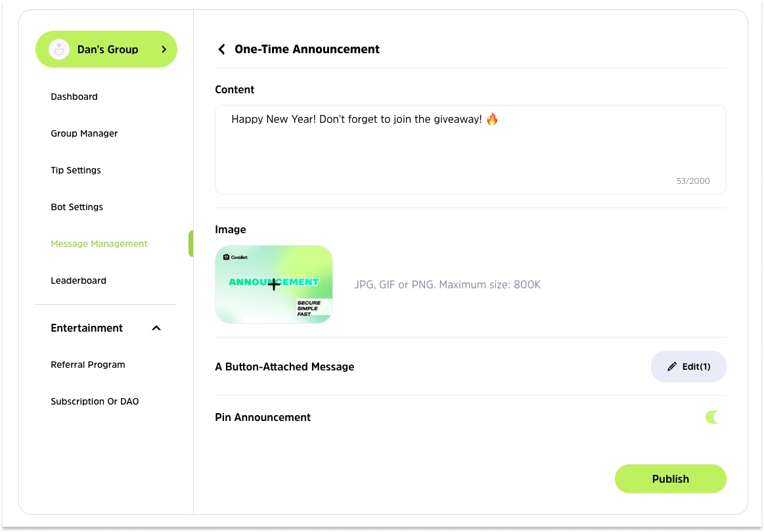Image resolution: width=764 pixels, height=532 pixels.
Task: Open Referral Program
Action: (88, 365)
